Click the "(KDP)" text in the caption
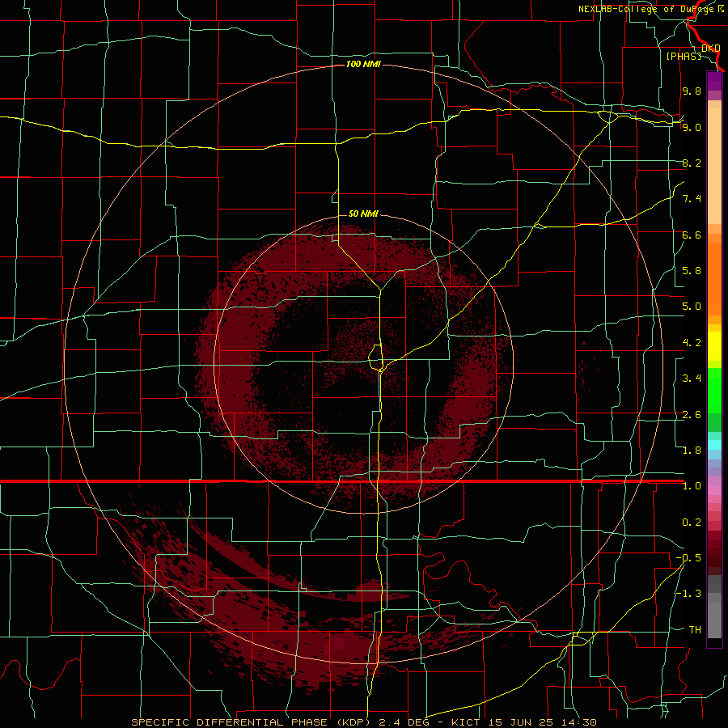The image size is (728, 728). click(x=355, y=722)
